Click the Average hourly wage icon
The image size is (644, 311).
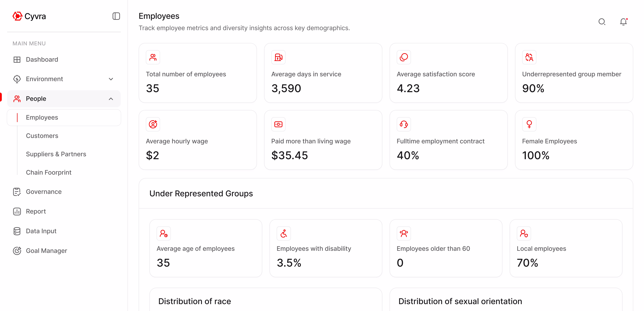click(x=153, y=124)
